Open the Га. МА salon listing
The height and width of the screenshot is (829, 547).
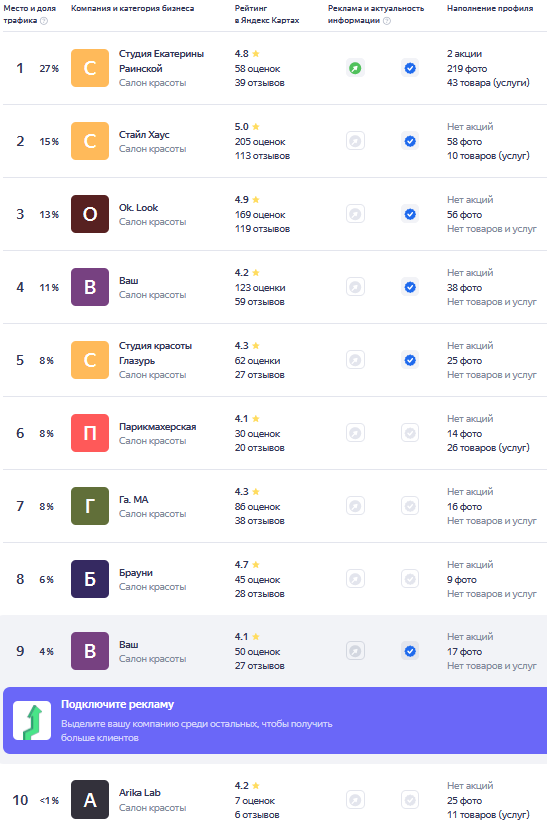134,500
